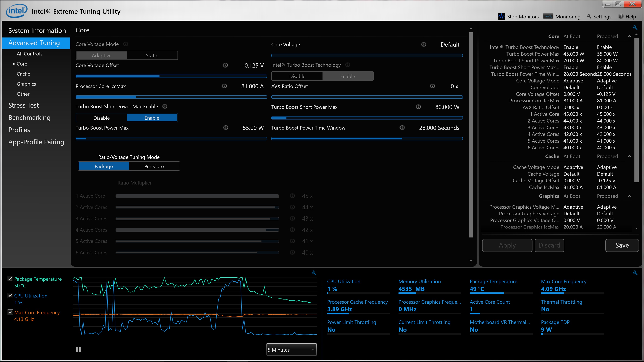Click the Stop Monitors waveform icon
The height and width of the screenshot is (362, 644).
point(501,16)
